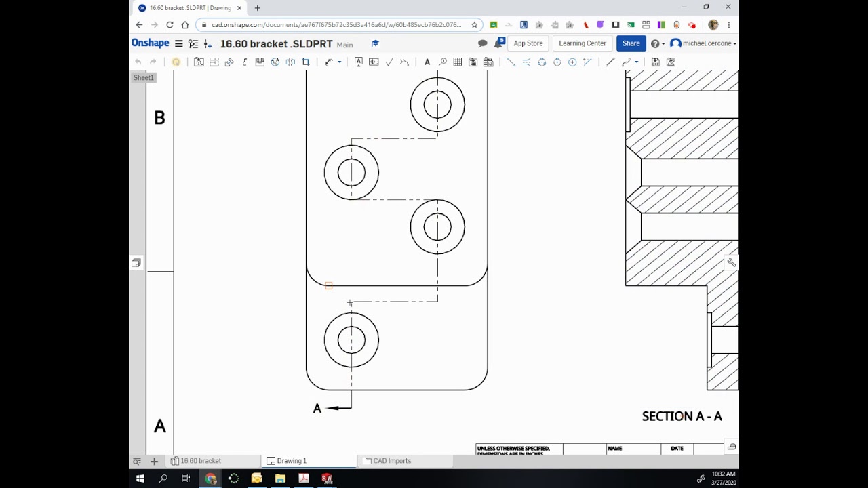Open the Chrome three-dot menu

[729, 25]
